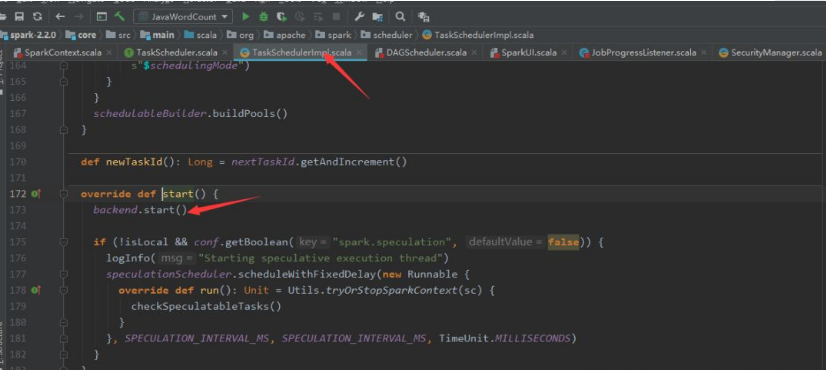Collapse the code fold at line 172

[x=64, y=194]
